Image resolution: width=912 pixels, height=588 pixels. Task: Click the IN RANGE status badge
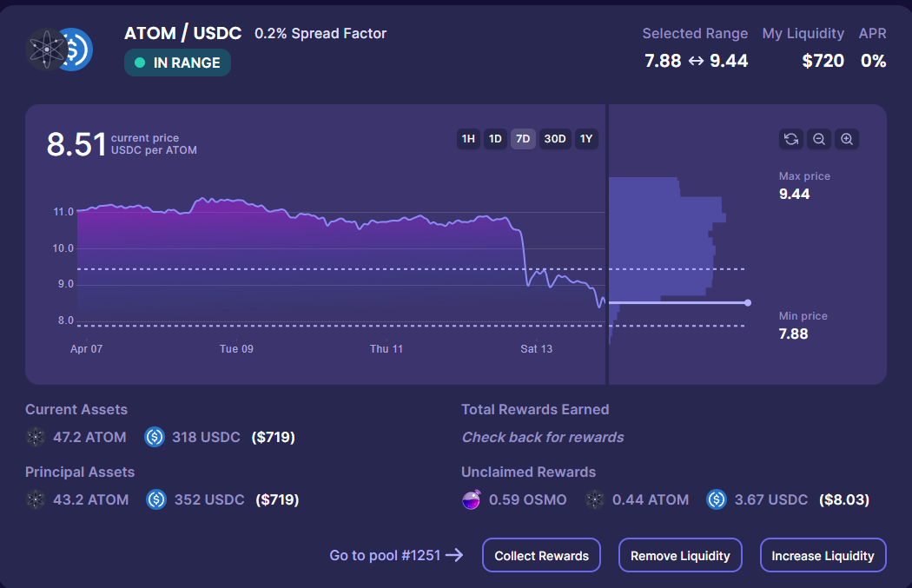point(177,63)
